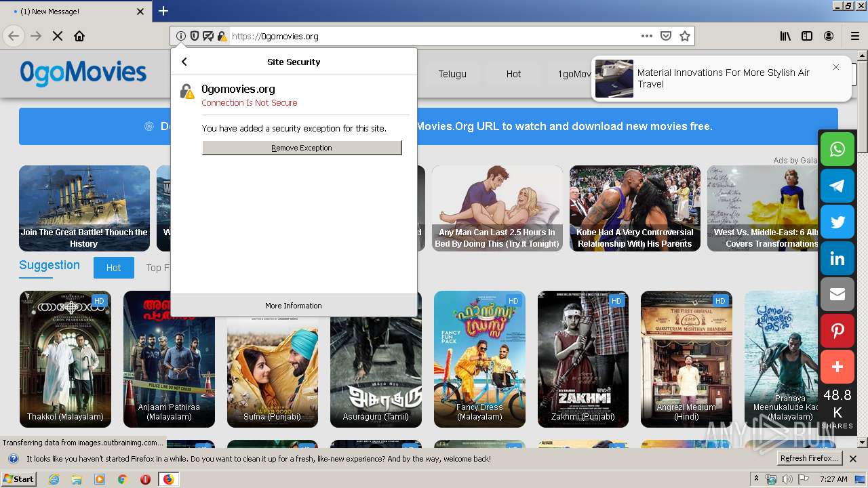Open Internet Explorer from taskbar

click(x=54, y=479)
